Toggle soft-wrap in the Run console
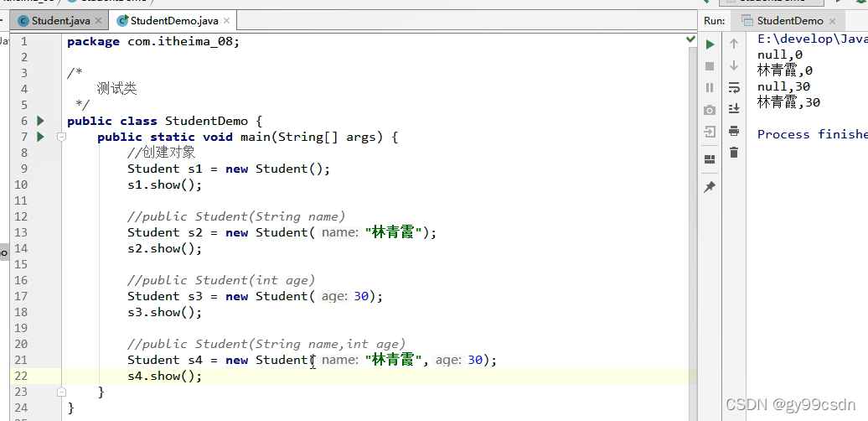Screen dimensions: 868x421 click(734, 87)
